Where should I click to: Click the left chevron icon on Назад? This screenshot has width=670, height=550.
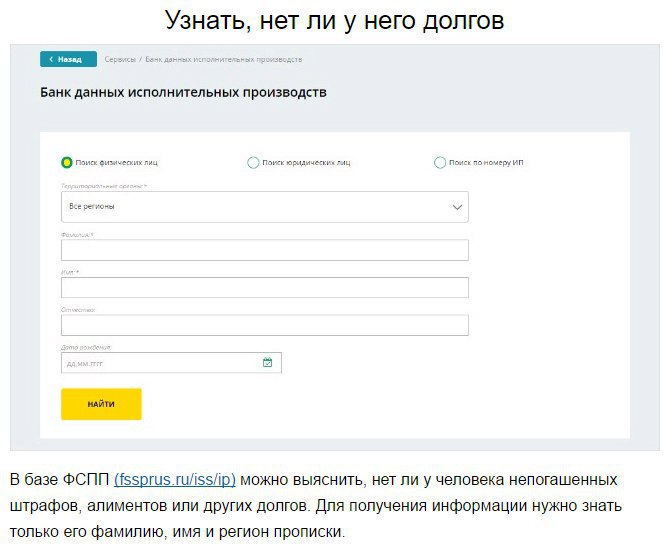tap(50, 60)
